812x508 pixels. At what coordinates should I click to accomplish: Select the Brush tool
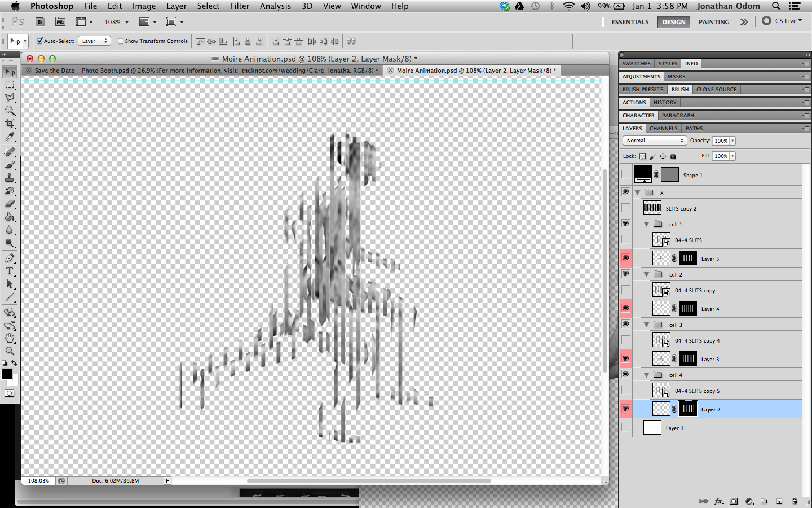coord(9,165)
